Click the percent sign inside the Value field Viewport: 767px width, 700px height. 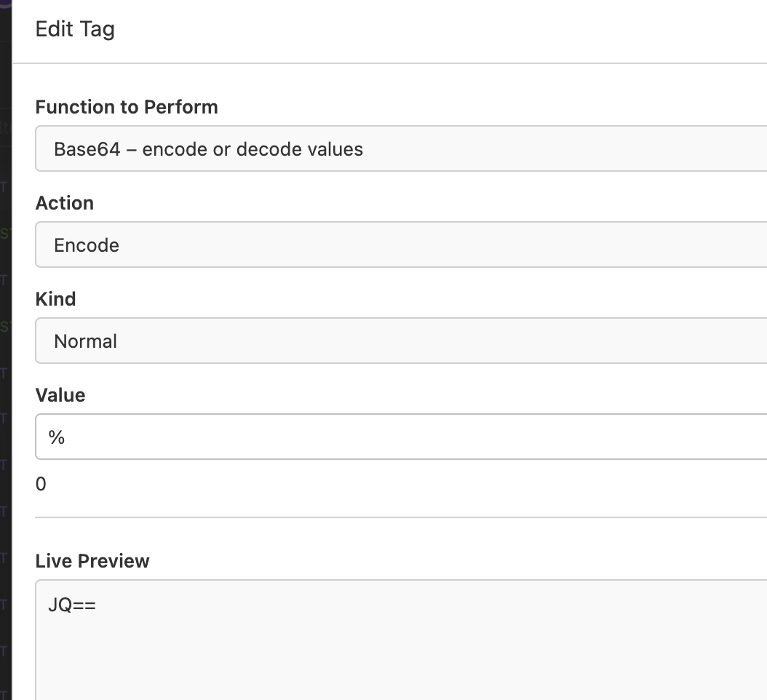(x=57, y=437)
